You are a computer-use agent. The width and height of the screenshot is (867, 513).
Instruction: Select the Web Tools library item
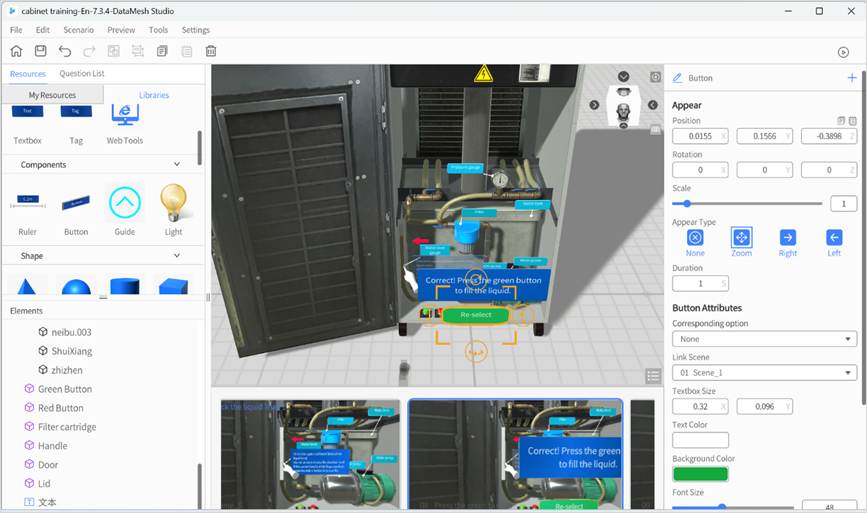(125, 119)
